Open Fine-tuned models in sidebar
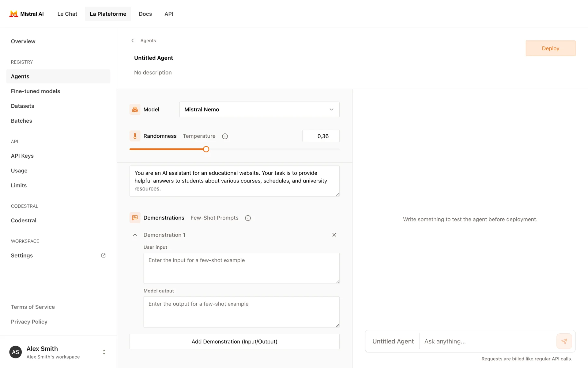This screenshot has width=588, height=368. 36,91
